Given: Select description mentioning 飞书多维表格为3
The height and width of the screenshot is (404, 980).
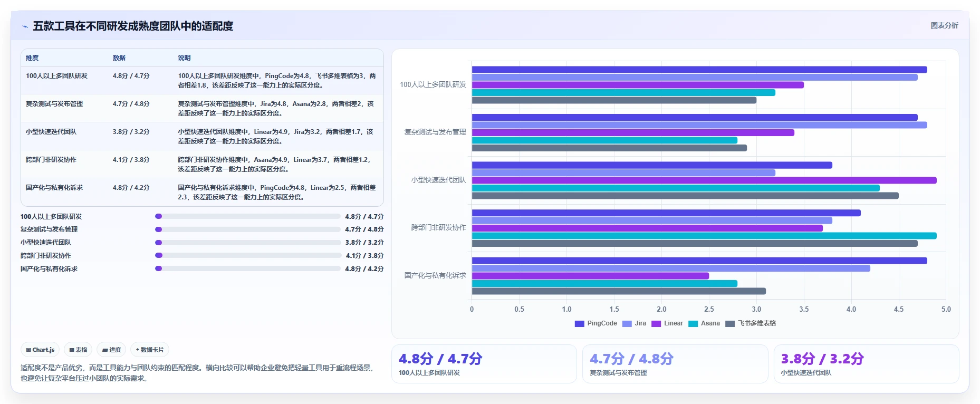Looking at the screenshot, I should coord(277,81).
